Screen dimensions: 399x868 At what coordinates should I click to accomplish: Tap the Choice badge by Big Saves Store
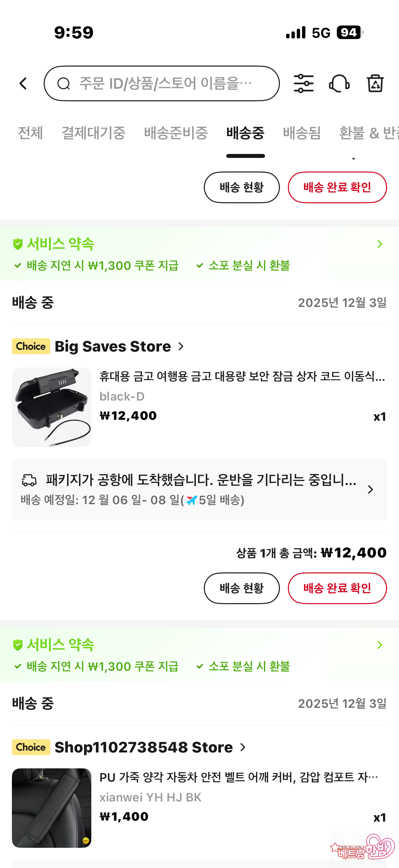(x=31, y=346)
